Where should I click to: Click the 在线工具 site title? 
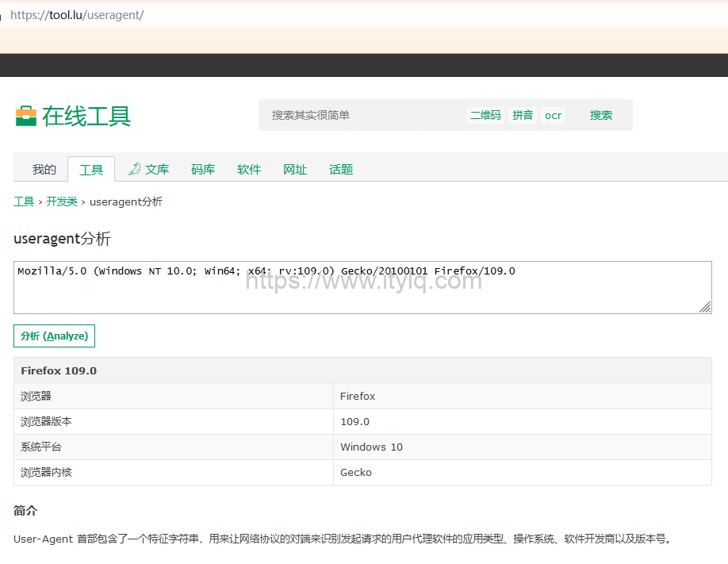click(86, 116)
